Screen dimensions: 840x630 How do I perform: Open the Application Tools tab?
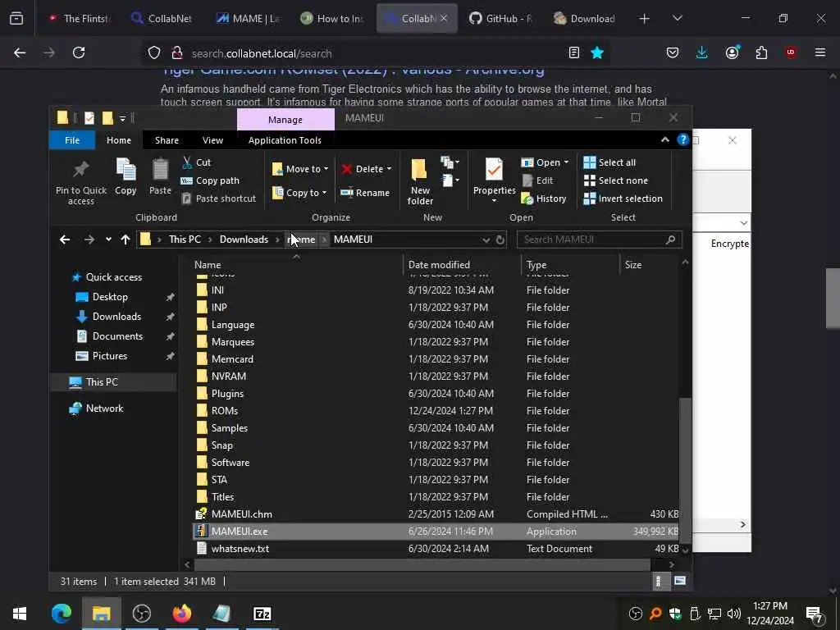pos(285,140)
